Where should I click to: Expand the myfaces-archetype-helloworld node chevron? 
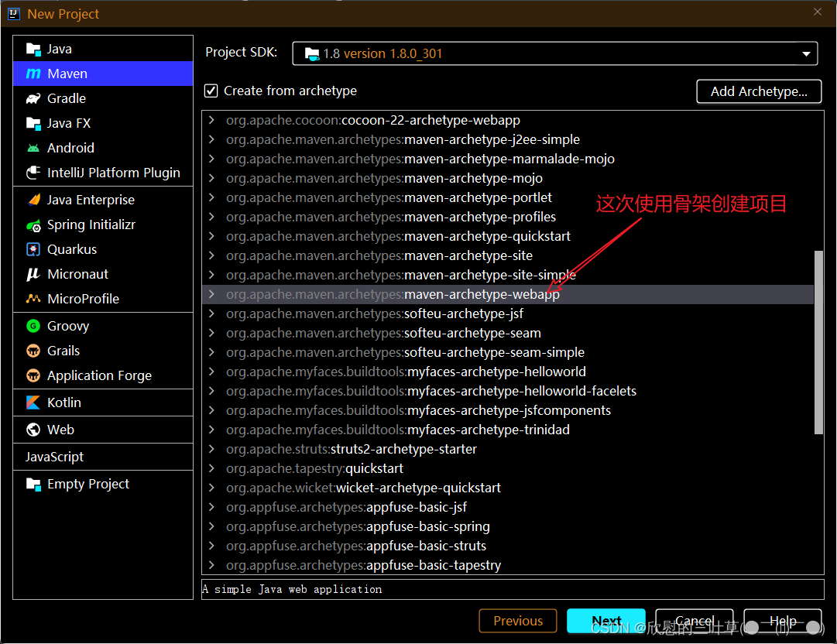tap(212, 372)
